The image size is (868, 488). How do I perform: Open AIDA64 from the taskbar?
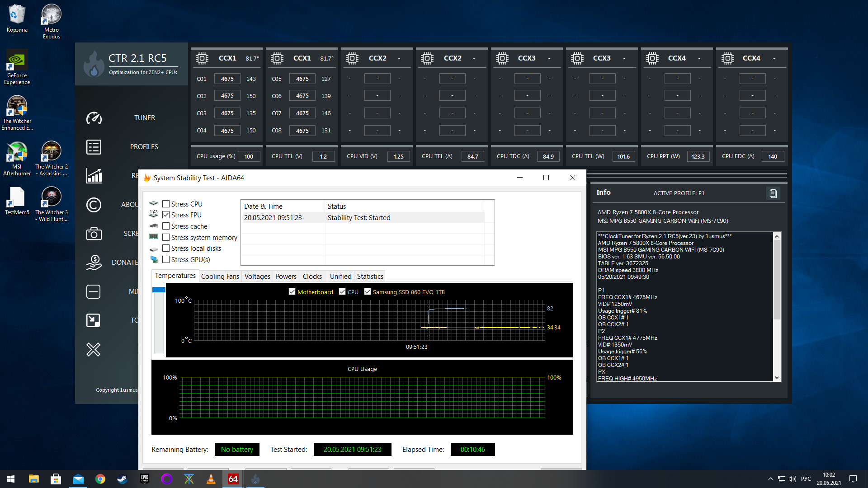(233, 479)
